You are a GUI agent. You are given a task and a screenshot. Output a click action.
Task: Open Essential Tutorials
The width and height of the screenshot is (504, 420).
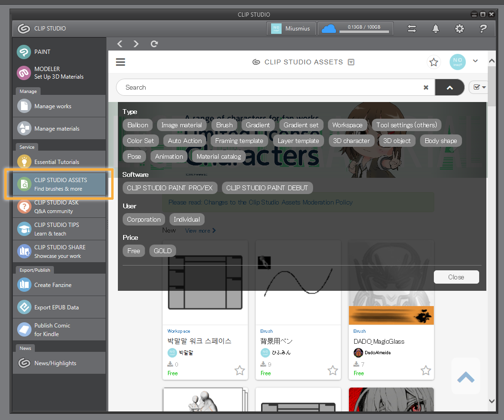[x=59, y=162]
